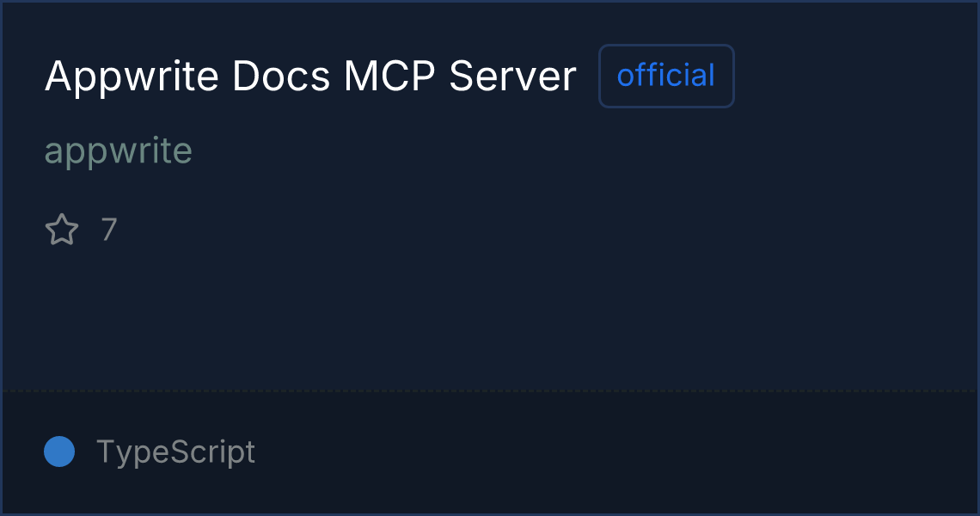This screenshot has height=516, width=980.
Task: Click the dashed divider above the TypeScript footer
Action: point(489,391)
